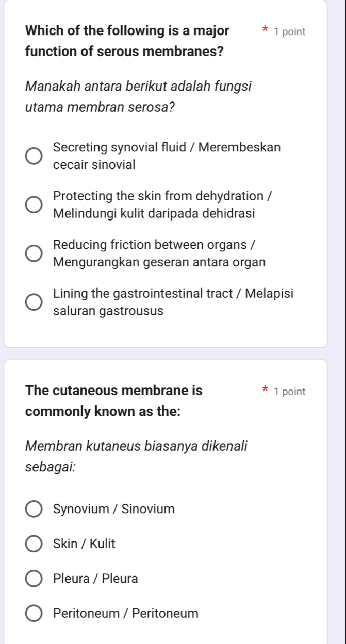The height and width of the screenshot is (644, 346).
Task: Pick 'Peritoneum / Peritoneum' radio button
Action: point(35,614)
